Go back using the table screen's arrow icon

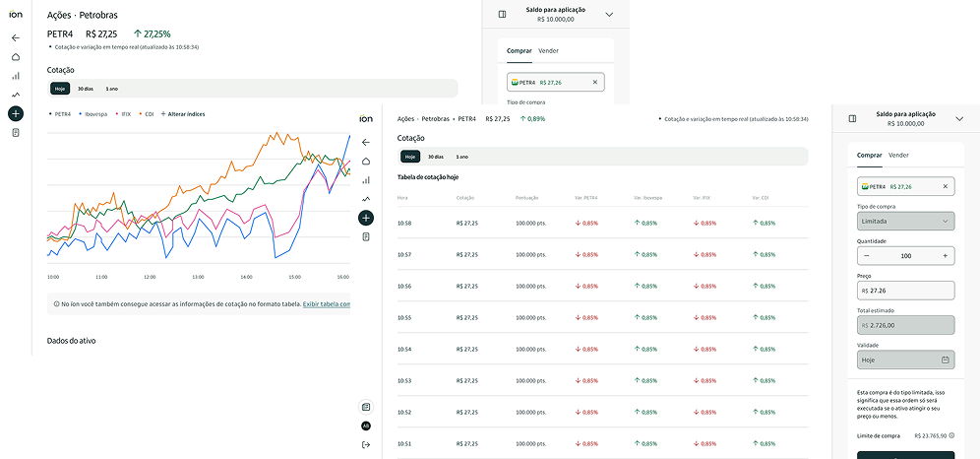pos(366,143)
